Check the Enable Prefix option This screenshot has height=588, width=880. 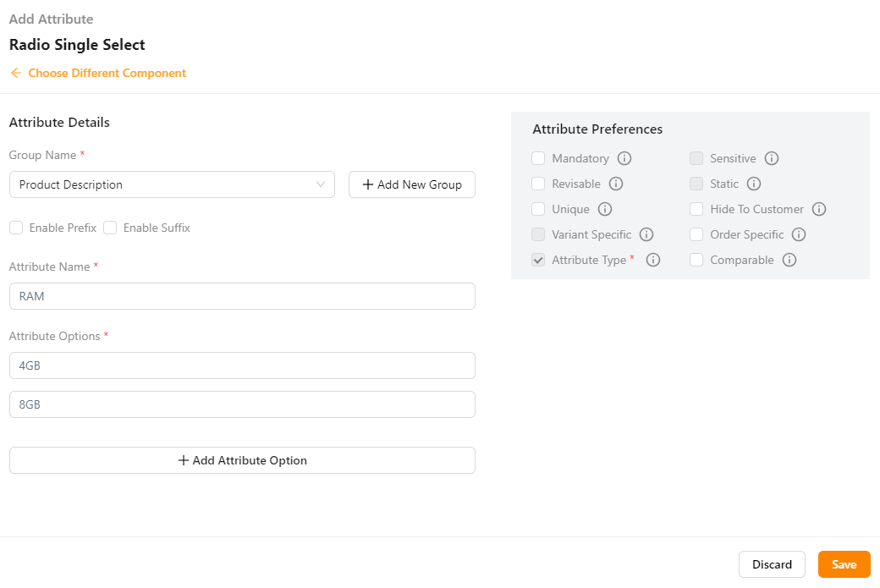[16, 228]
